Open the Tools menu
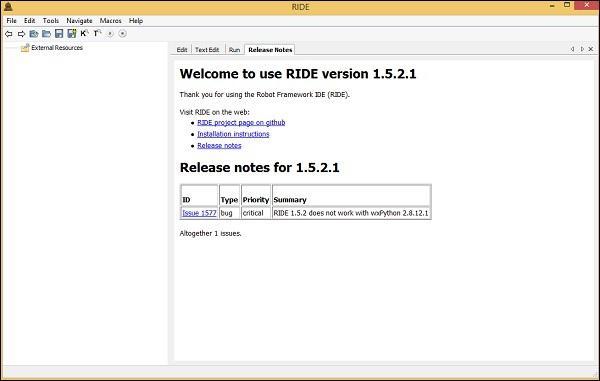Screen dimensions: 600x381 tap(51, 21)
